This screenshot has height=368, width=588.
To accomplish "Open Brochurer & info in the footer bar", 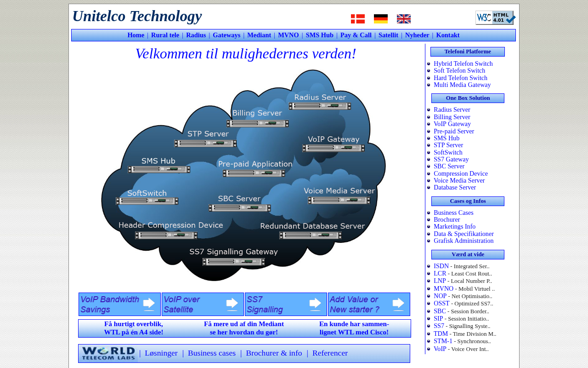I will [274, 353].
